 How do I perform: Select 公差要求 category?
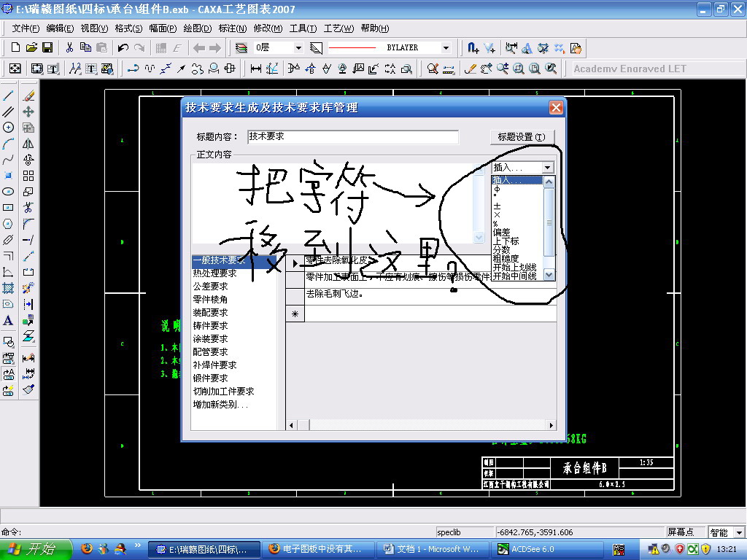211,286
